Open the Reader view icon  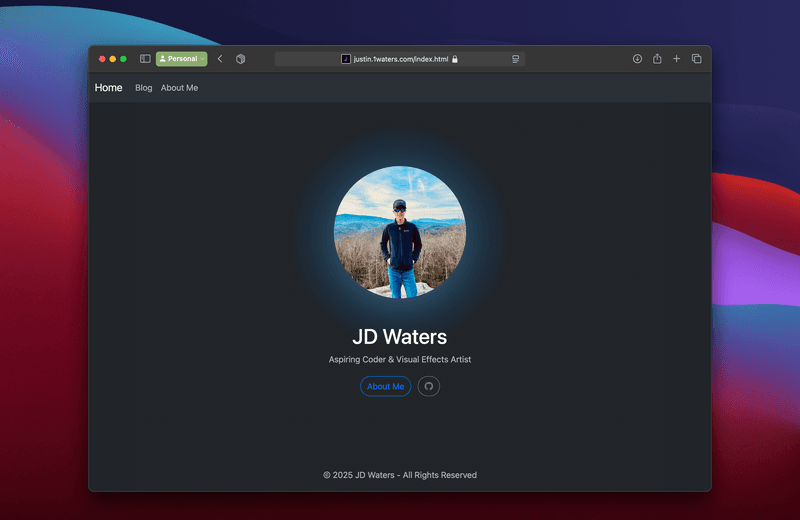click(515, 59)
